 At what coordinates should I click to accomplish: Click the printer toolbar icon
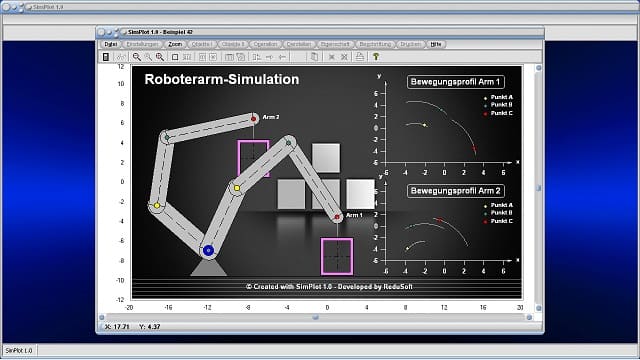point(360,57)
